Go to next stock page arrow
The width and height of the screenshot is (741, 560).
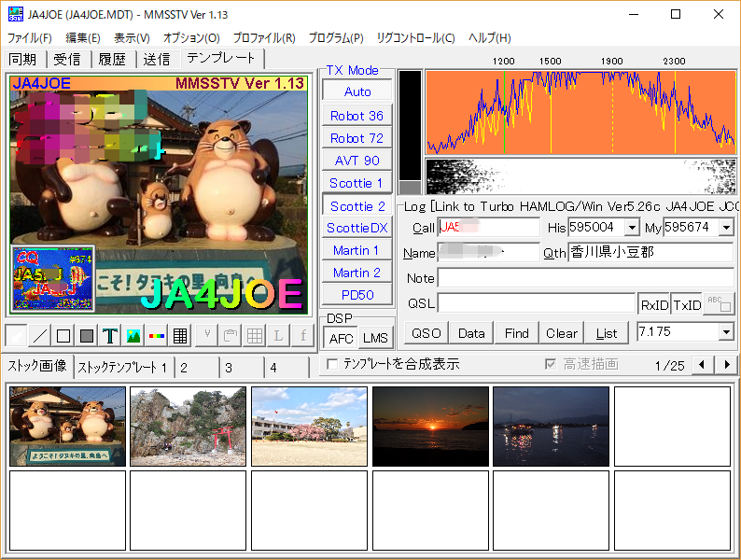coord(727,364)
